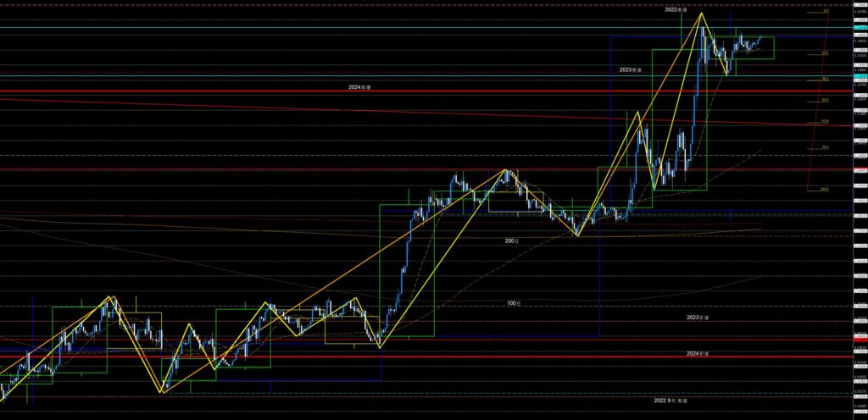Screen dimensions: 868x420
Task: Select the small green box around latest candles
Action: coord(754,48)
